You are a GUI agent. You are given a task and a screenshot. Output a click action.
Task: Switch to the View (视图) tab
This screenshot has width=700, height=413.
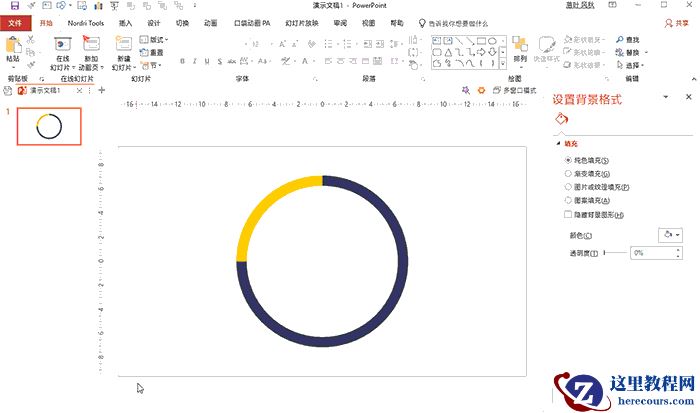[368, 23]
